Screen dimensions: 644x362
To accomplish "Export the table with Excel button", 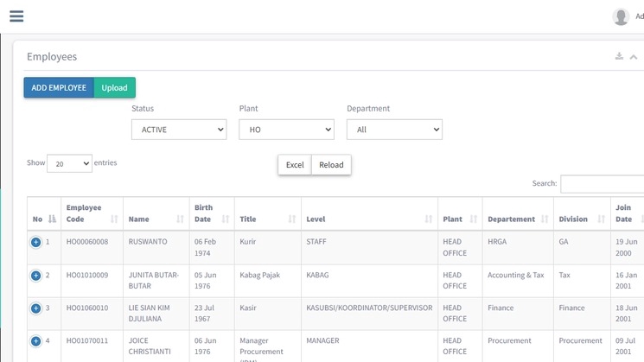I will (295, 165).
